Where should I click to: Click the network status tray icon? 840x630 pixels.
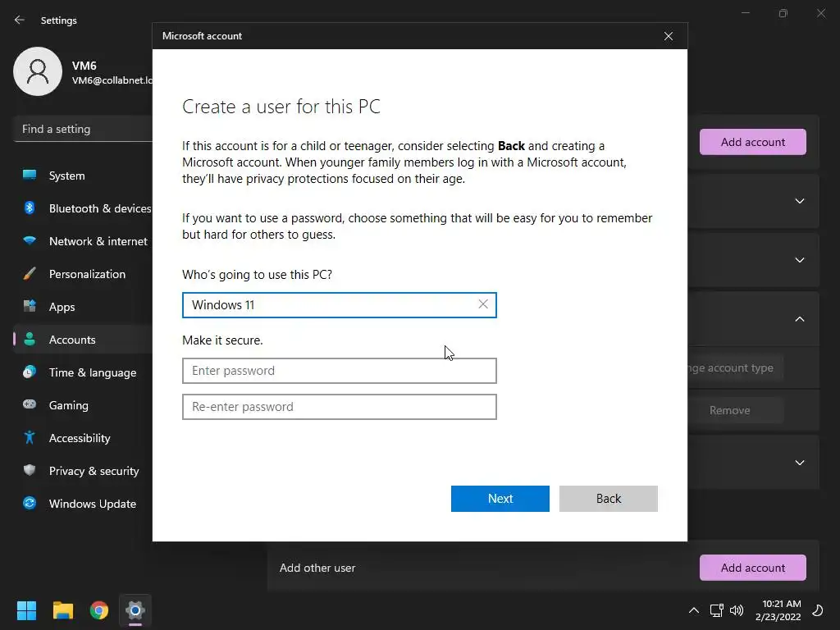click(716, 610)
